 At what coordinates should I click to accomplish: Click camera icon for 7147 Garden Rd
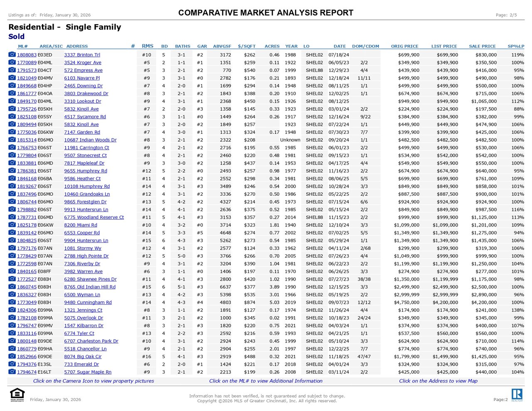click(12, 132)
